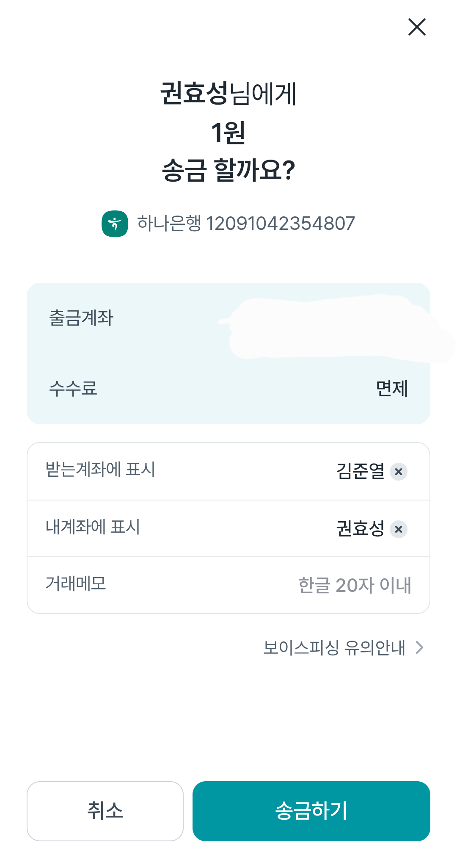Click the 권효성님에게 recipient heading

pos(228,94)
